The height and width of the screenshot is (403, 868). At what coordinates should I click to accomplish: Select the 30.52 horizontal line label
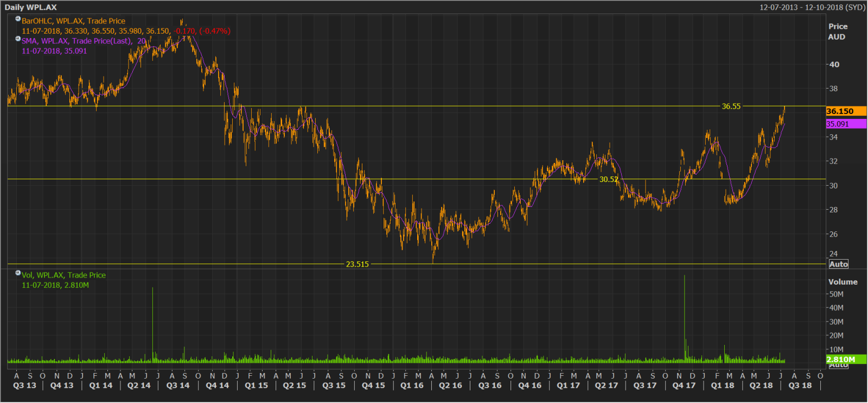[x=609, y=179]
